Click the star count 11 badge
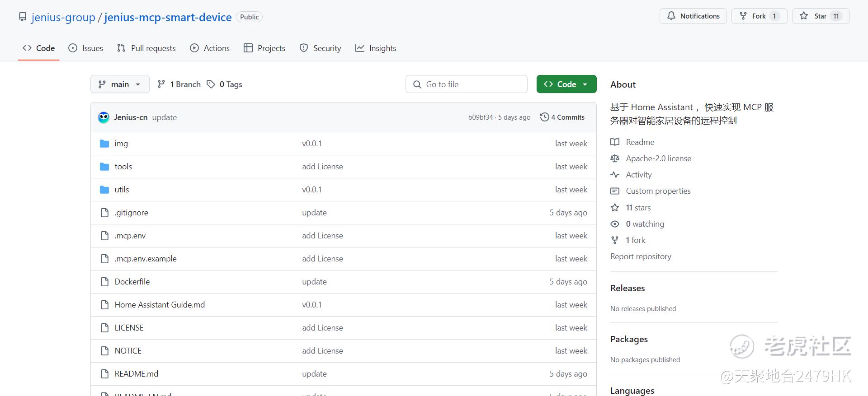 tap(836, 16)
